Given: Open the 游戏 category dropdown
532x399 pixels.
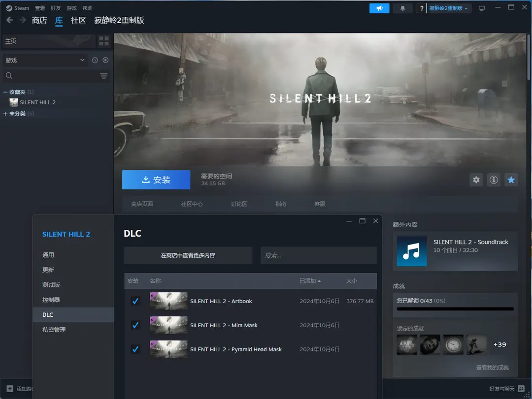Looking at the screenshot, I should click(x=45, y=60).
